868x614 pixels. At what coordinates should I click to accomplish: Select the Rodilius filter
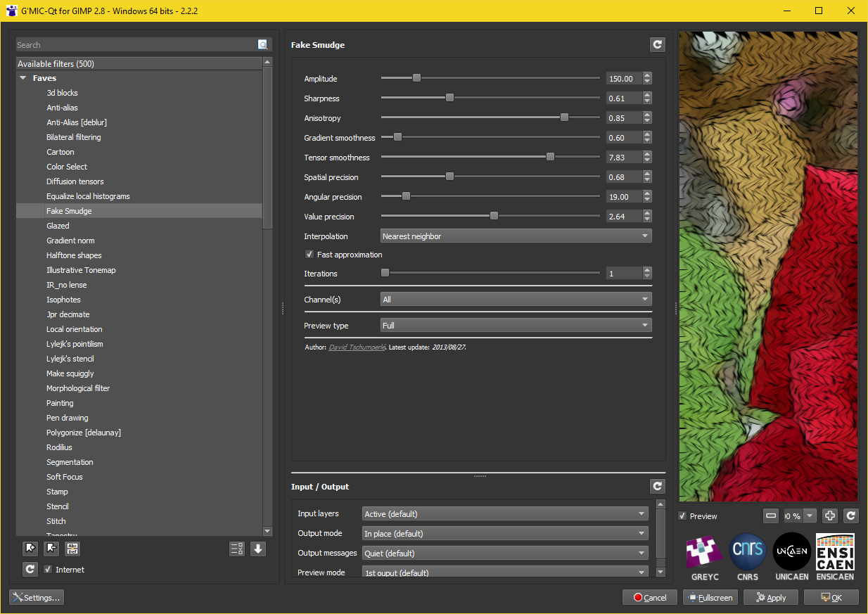pyautogui.click(x=59, y=447)
